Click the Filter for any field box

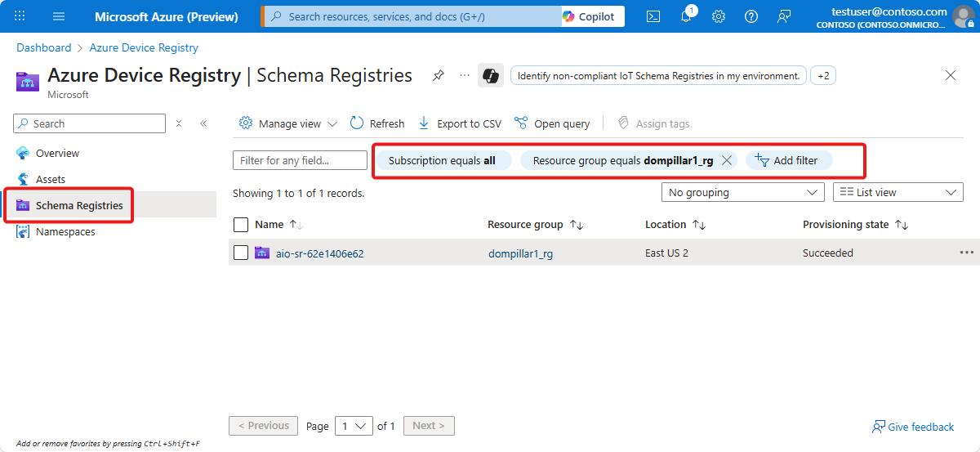pos(300,160)
